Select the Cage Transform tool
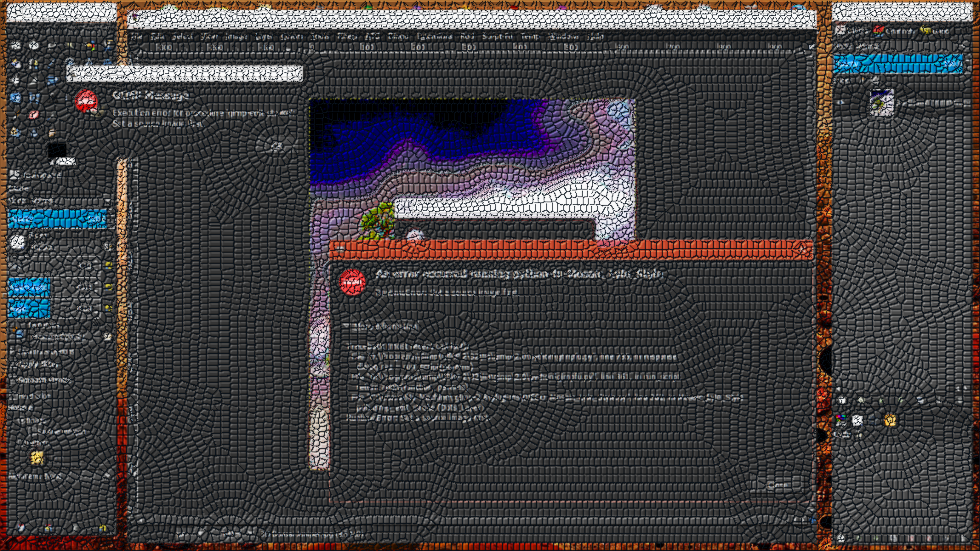The width and height of the screenshot is (980, 551). (x=34, y=98)
